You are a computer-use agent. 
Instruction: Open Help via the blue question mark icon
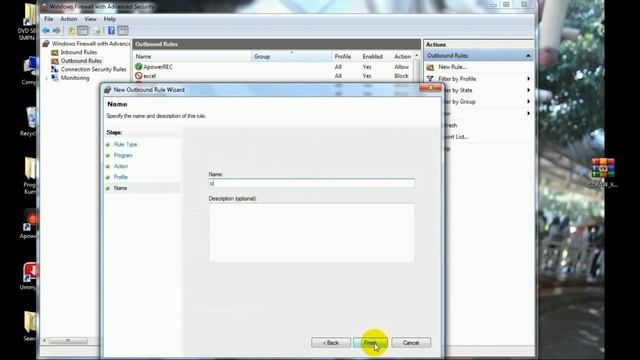click(x=111, y=31)
